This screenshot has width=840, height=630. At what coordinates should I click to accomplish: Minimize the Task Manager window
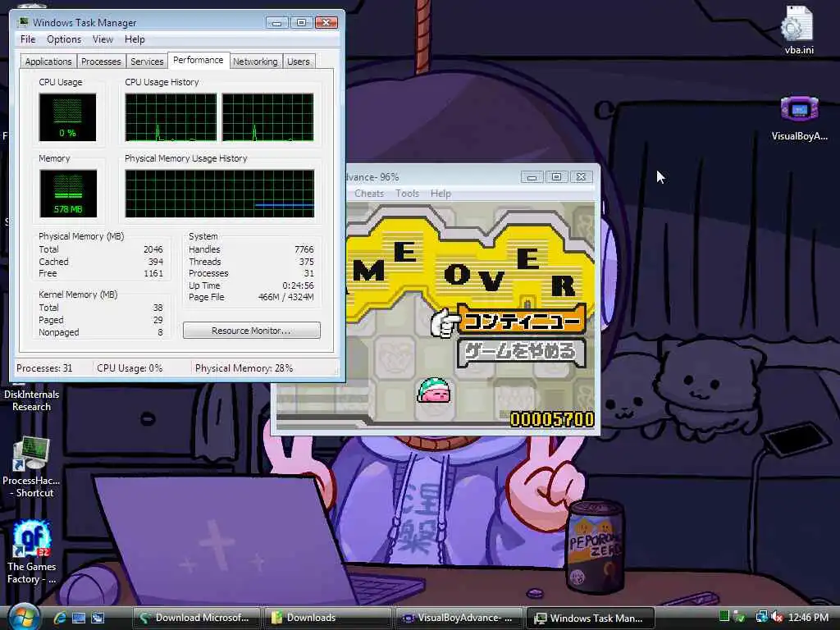point(276,22)
